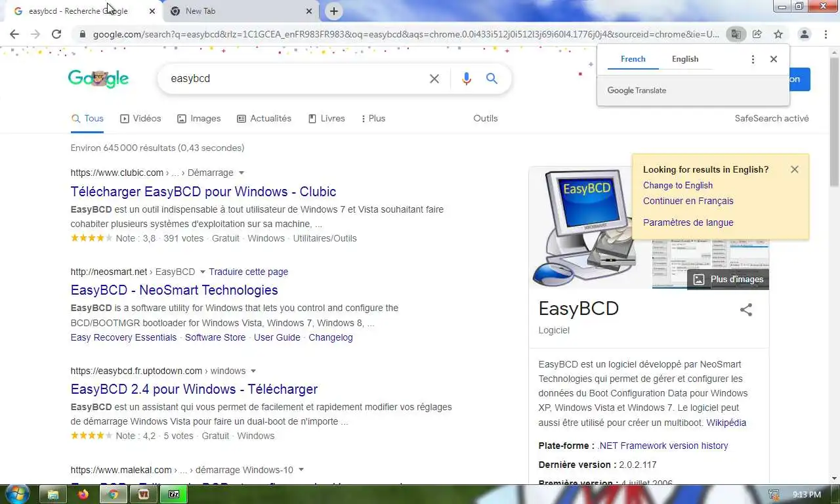The height and width of the screenshot is (504, 840).
Task: Expand the malekal.com result dropdown arrow
Action: tap(301, 470)
